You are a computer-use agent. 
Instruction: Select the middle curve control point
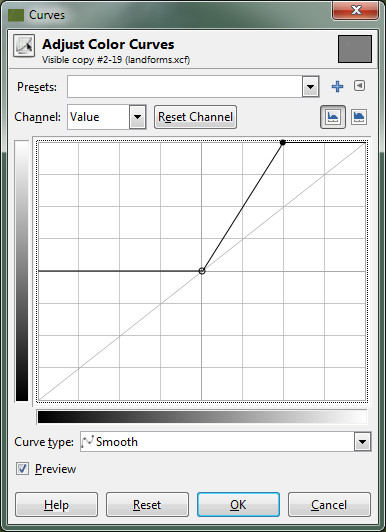click(202, 271)
